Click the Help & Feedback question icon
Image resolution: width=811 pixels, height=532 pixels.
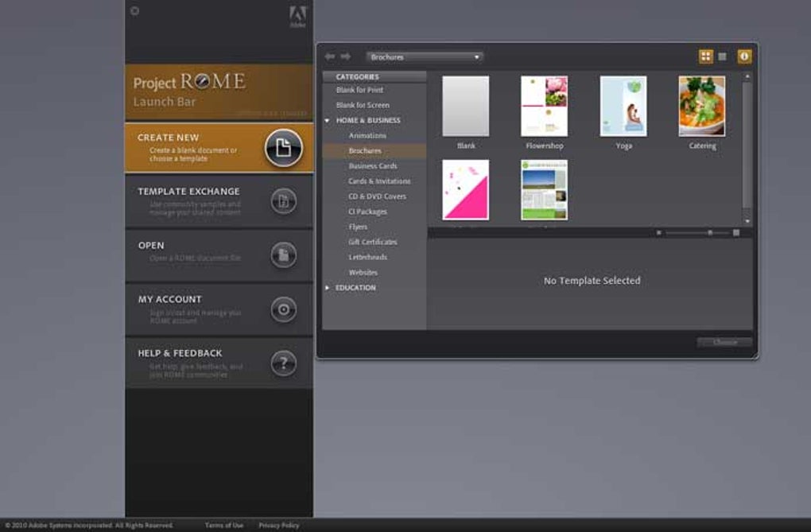click(283, 363)
